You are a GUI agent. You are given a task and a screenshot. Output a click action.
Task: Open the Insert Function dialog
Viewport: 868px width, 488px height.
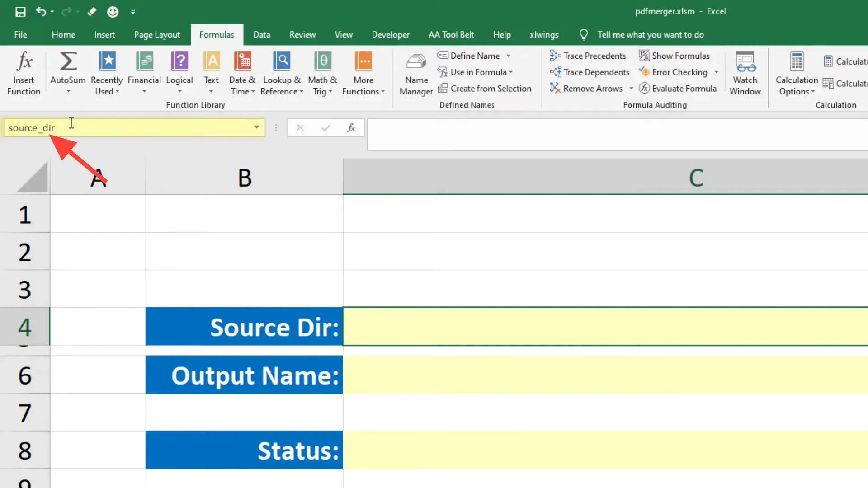tap(24, 72)
